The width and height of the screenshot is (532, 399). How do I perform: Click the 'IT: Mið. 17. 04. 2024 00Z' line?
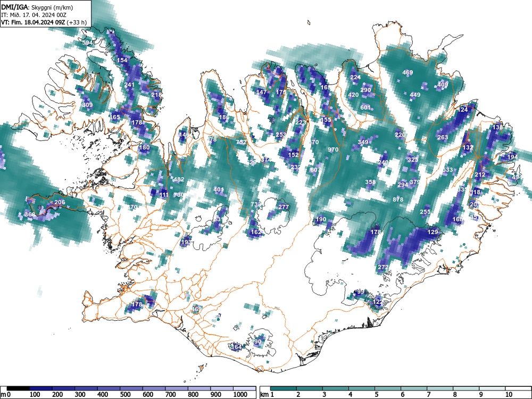[33, 15]
